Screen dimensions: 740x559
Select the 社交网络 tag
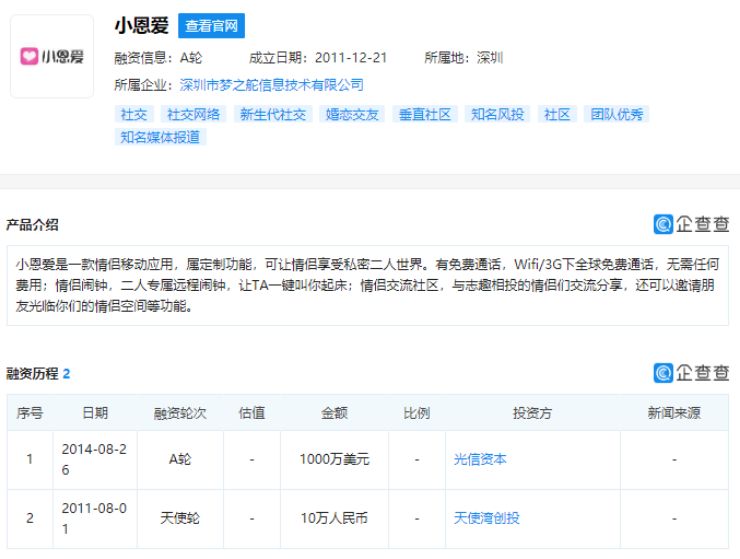click(193, 114)
